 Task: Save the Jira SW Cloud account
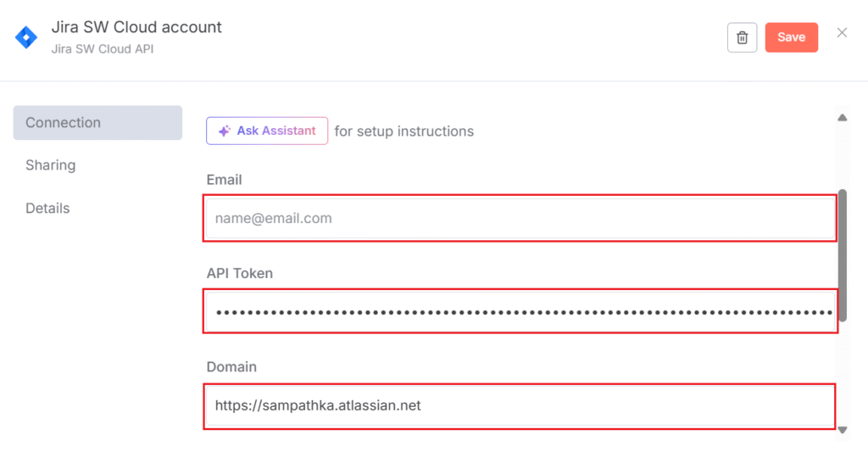[x=791, y=37]
